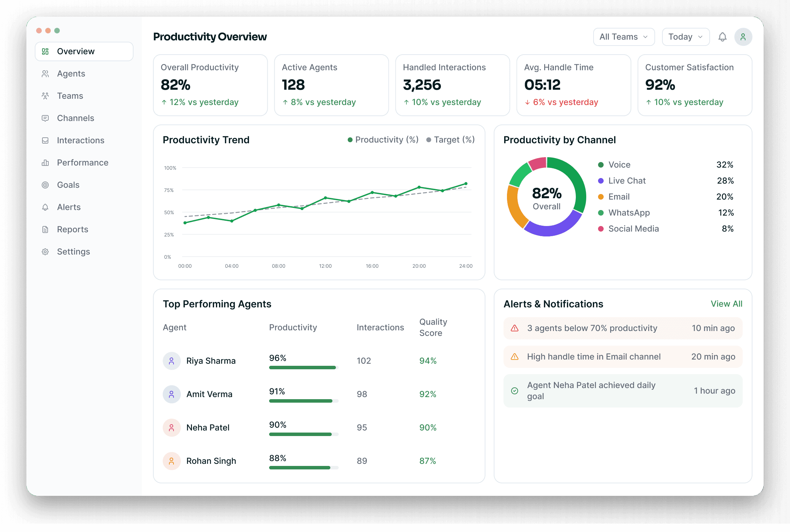Click the Settings gear icon in sidebar
This screenshot has height=532, width=790.
tap(45, 252)
